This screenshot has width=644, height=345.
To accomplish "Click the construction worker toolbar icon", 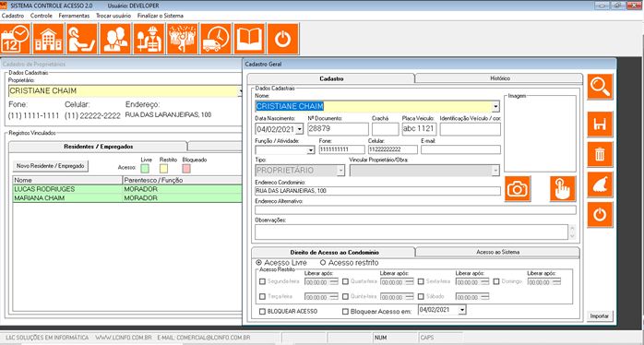I will point(149,39).
